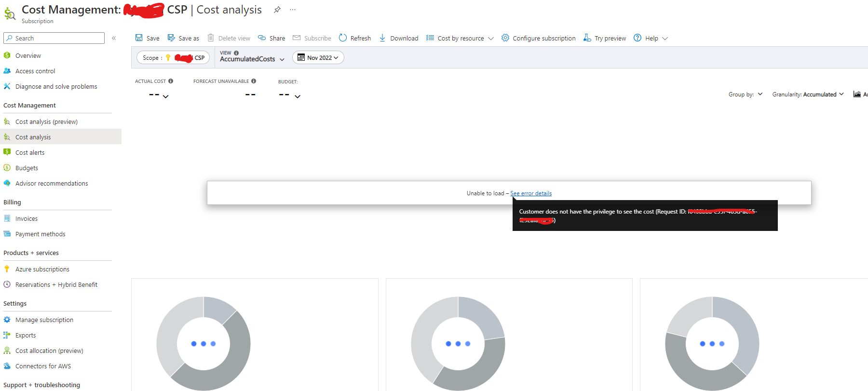The height and width of the screenshot is (391, 868).
Task: Open the Nov 2022 date picker
Action: click(318, 58)
